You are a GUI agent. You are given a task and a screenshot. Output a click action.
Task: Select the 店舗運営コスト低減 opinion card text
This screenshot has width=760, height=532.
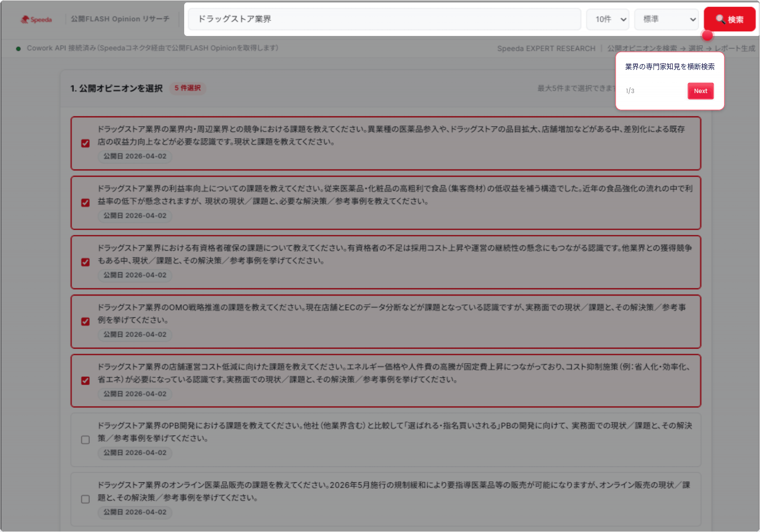click(x=395, y=373)
